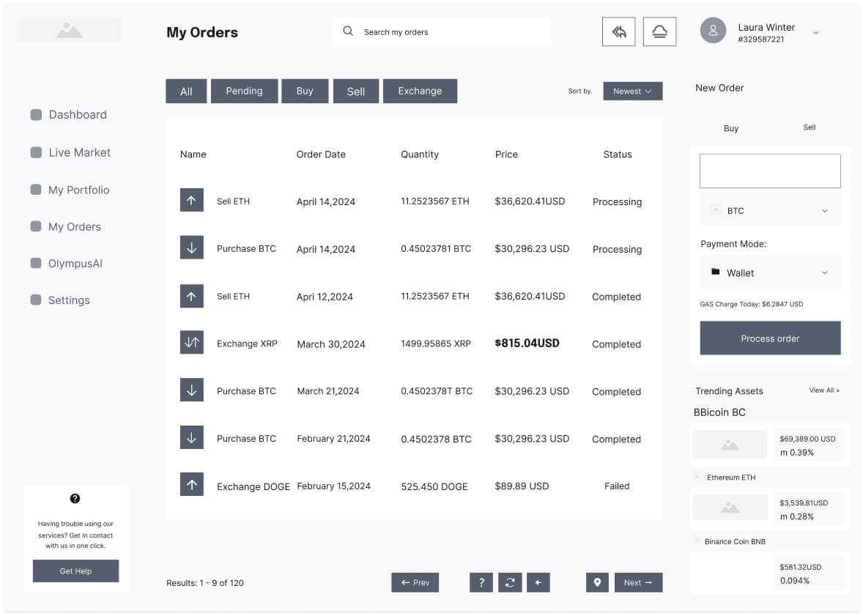Click the Order Date column header
This screenshot has height=616, width=863.
click(321, 154)
